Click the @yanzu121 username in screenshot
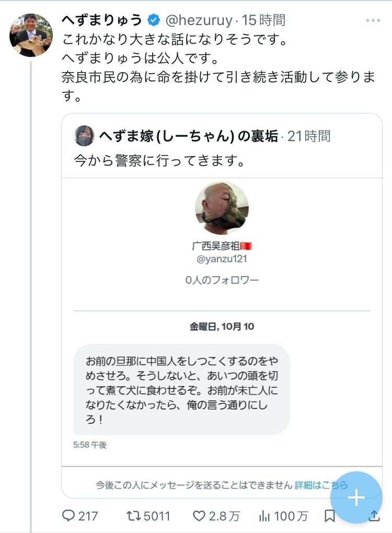The height and width of the screenshot is (533, 392). click(222, 259)
